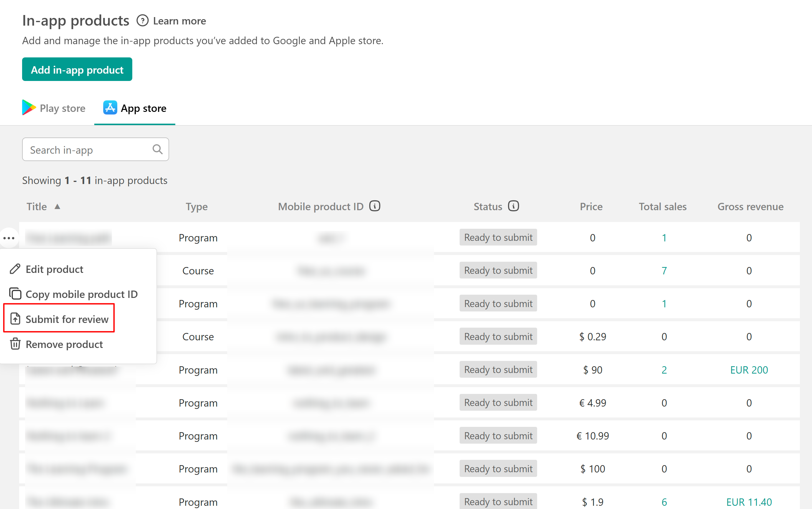Image resolution: width=812 pixels, height=509 pixels.
Task: Click inside the Search in-app field
Action: (x=88, y=150)
